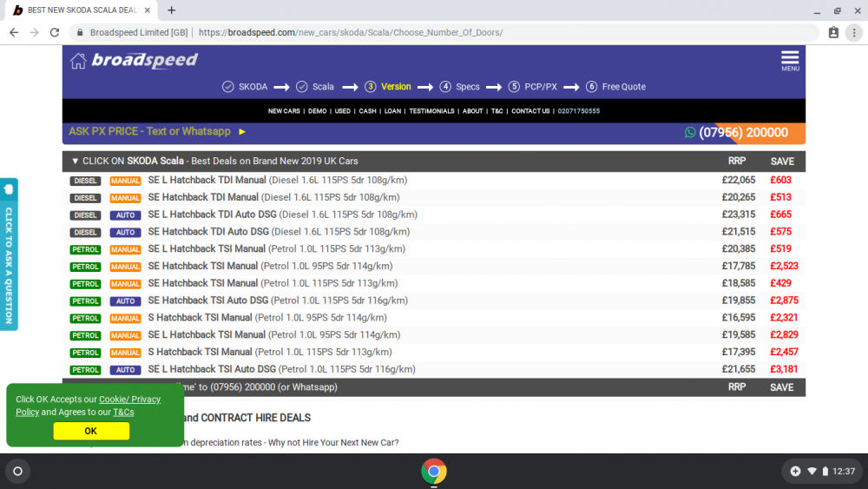Open the CONTACT US menu item
868x489 pixels.
(530, 111)
